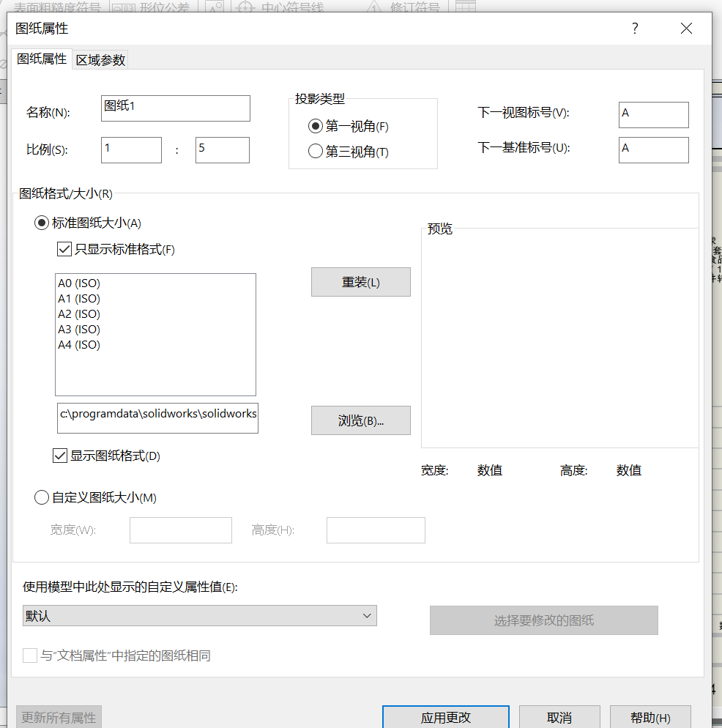Switch projection to 第三视角

pyautogui.click(x=315, y=150)
